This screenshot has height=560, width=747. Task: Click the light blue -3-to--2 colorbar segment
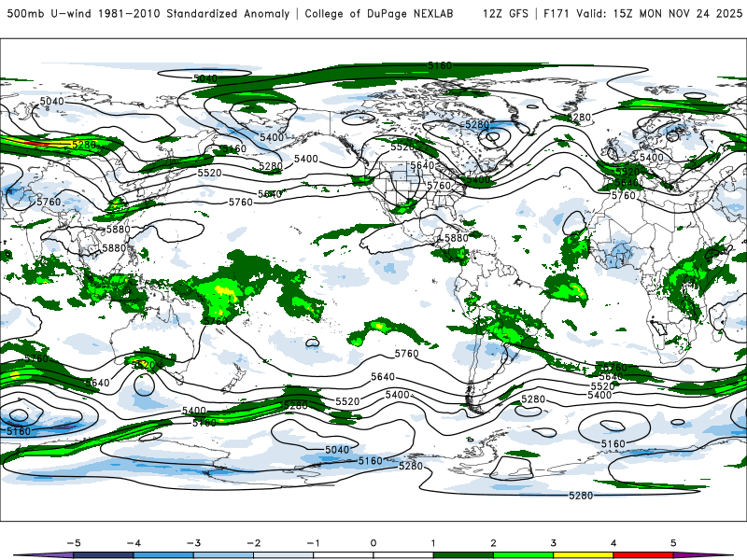click(x=223, y=555)
